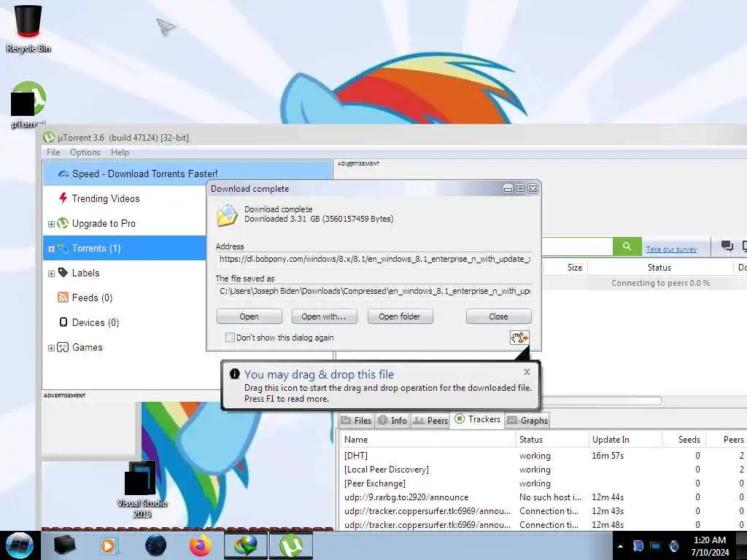Open the Recycle Bin desktop icon
This screenshot has width=747, height=560.
[x=28, y=26]
